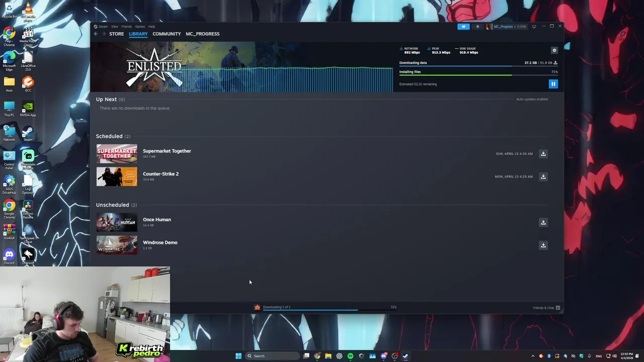Select Discord desktop icon
Screen dimensions: 644x362
[9, 256]
